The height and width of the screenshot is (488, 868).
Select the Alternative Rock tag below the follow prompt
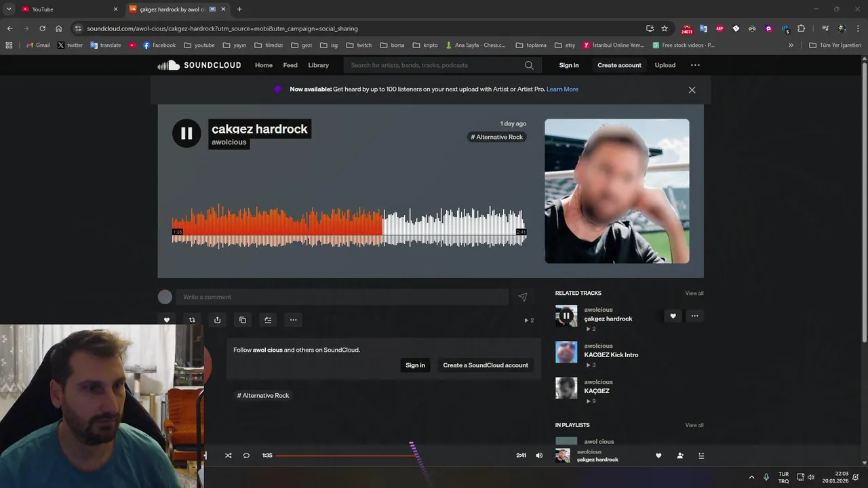(x=263, y=396)
